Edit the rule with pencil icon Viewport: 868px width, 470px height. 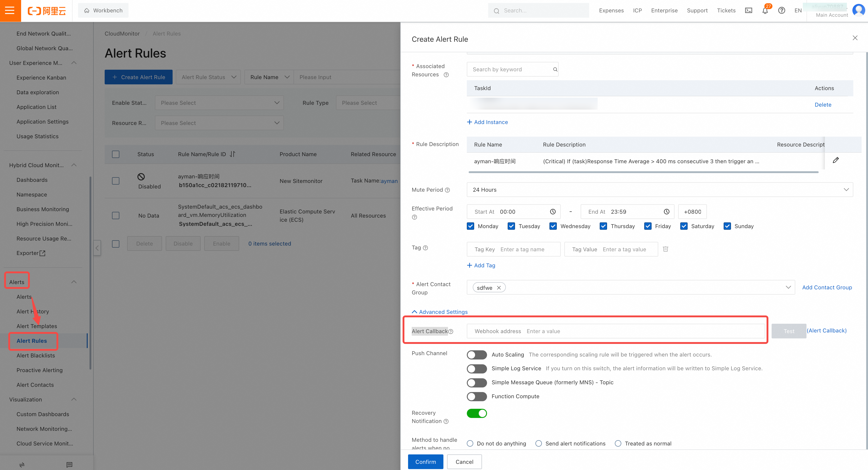click(x=836, y=160)
